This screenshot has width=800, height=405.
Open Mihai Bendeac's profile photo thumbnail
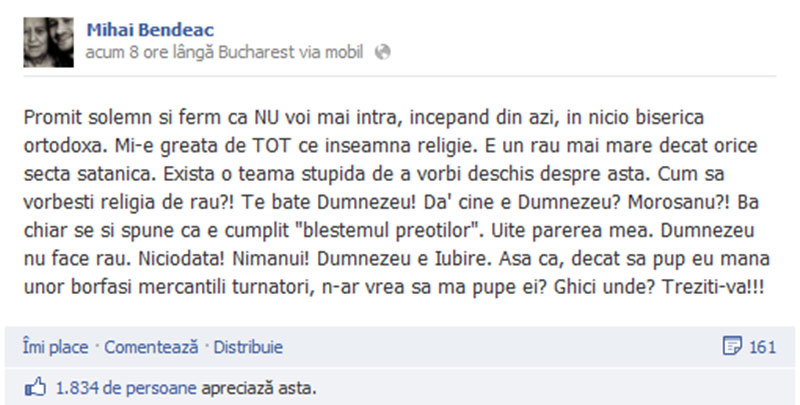48,42
